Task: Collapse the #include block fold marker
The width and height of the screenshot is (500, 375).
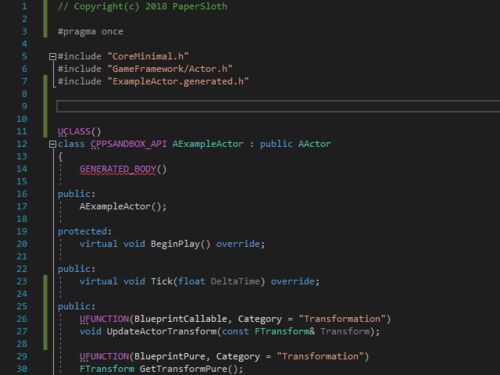Action: [x=52, y=57]
